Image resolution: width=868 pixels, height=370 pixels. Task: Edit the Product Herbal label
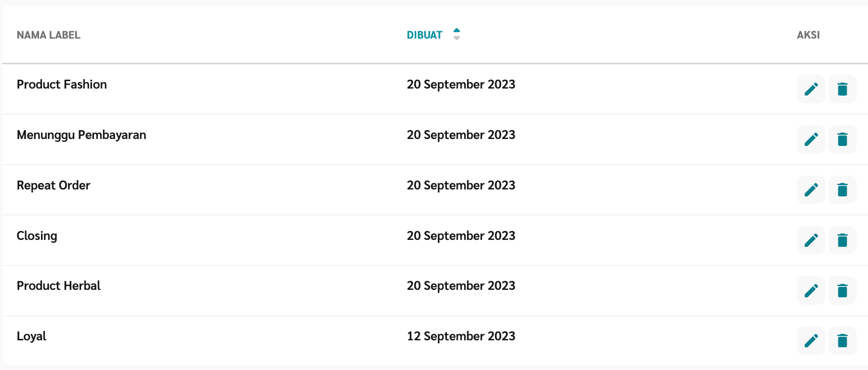click(x=811, y=290)
